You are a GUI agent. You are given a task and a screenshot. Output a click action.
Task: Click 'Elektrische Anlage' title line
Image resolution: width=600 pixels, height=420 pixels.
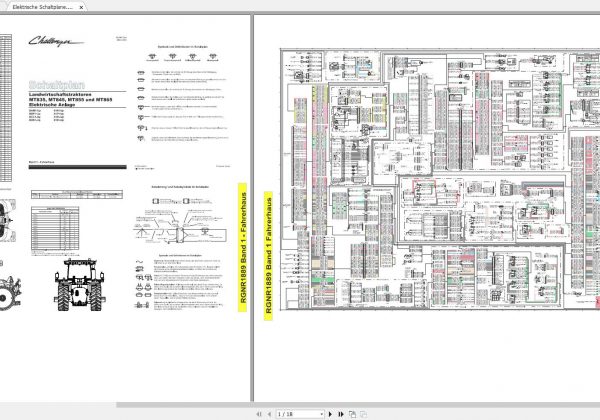[x=52, y=104]
